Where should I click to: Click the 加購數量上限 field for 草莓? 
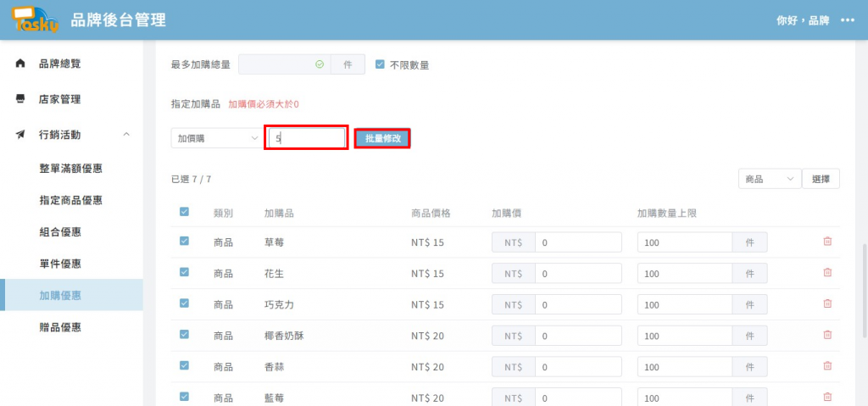click(x=685, y=242)
